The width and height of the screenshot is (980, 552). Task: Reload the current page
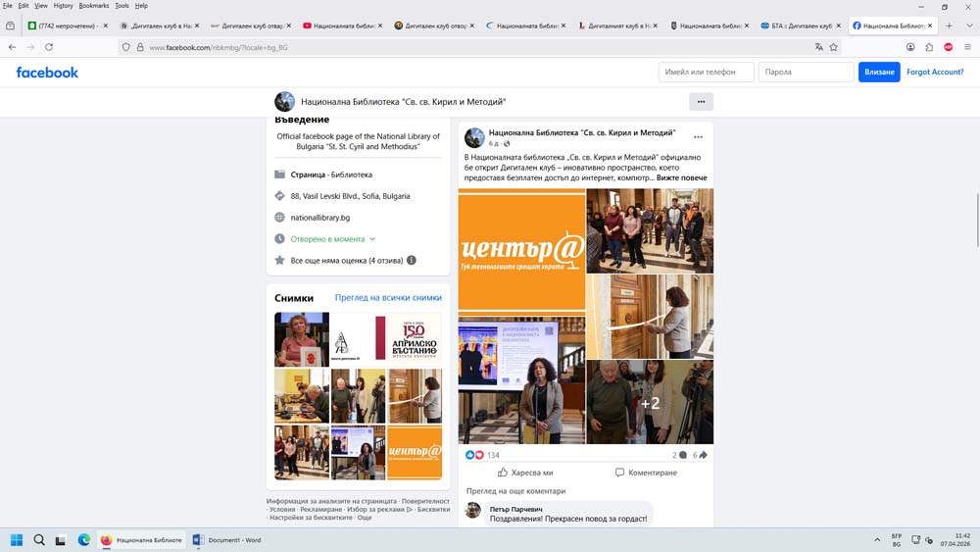49,47
